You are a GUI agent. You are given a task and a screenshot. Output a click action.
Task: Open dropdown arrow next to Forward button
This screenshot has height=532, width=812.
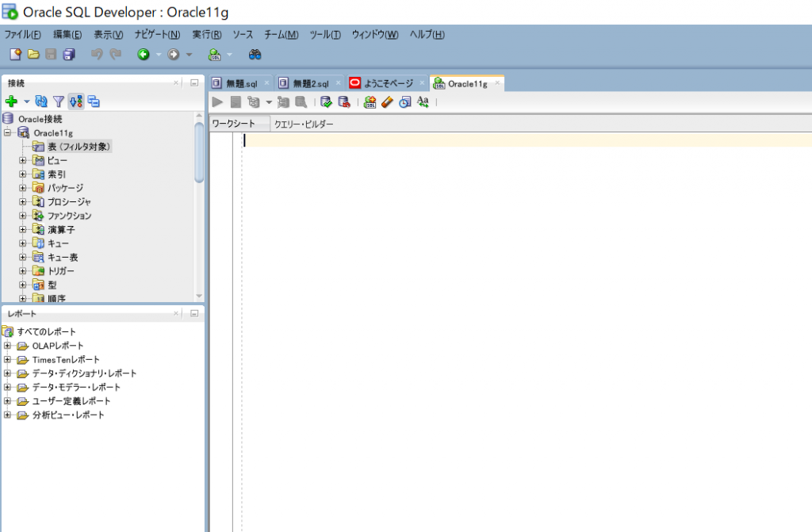[x=189, y=55]
